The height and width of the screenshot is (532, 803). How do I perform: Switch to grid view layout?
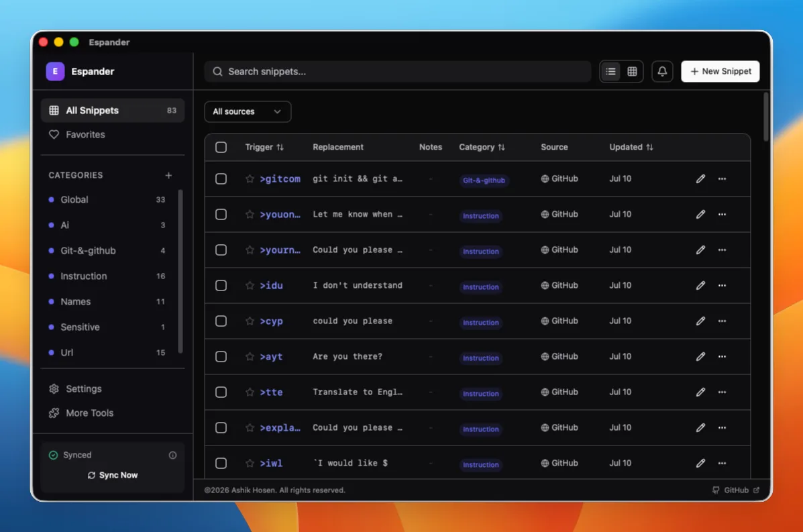(632, 72)
